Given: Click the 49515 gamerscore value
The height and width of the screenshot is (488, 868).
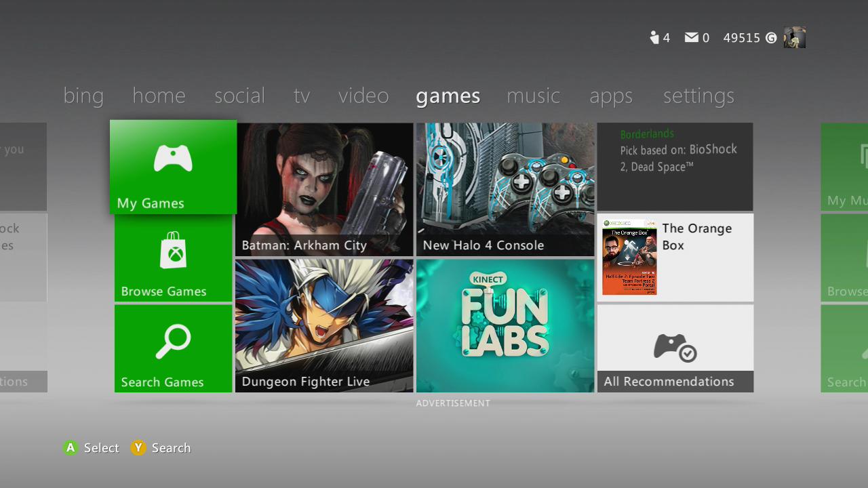Looking at the screenshot, I should (x=742, y=38).
